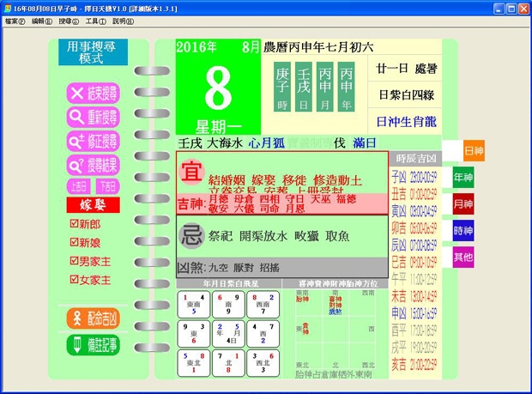Switch to the orange 日神 tab

coord(474,151)
